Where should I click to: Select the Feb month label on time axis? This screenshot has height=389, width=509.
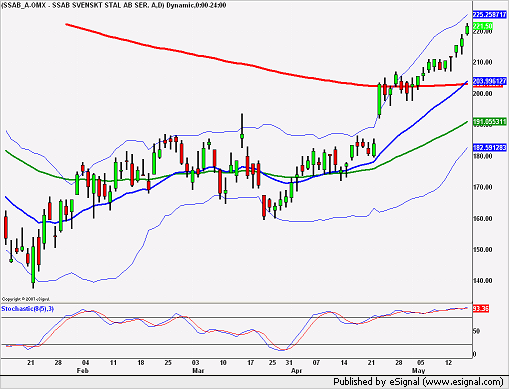(83, 370)
